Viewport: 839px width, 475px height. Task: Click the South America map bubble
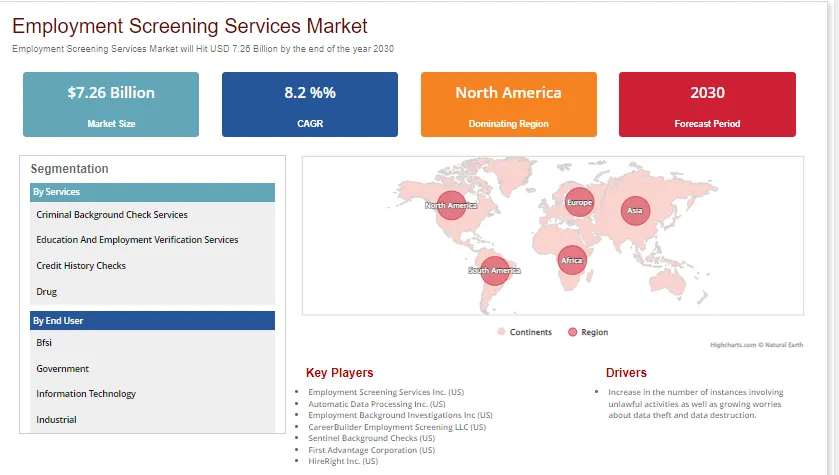pos(494,271)
